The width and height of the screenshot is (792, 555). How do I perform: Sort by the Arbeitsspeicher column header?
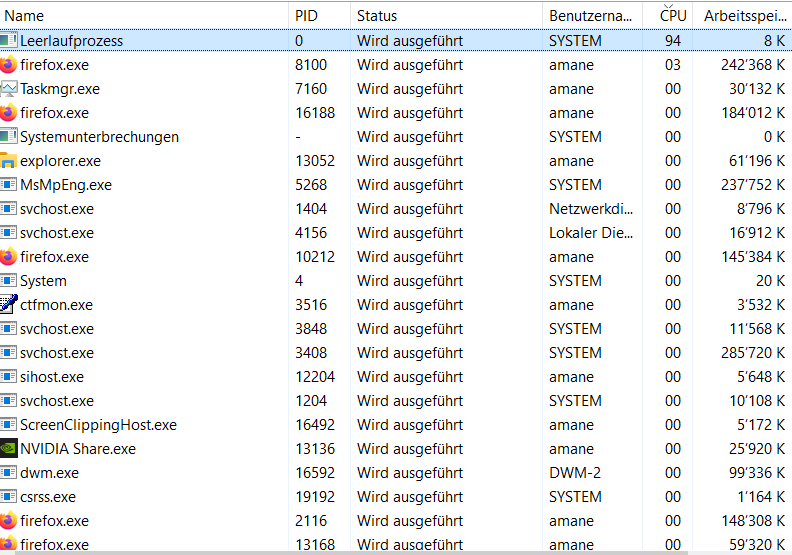(742, 16)
